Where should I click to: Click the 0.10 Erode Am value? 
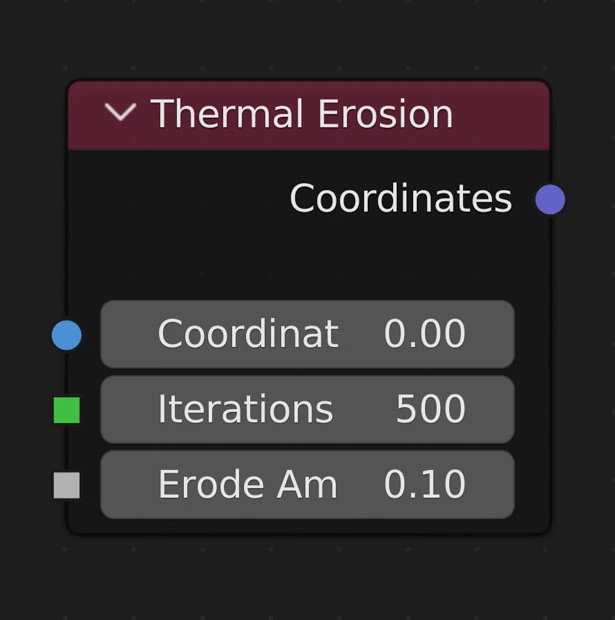[425, 485]
